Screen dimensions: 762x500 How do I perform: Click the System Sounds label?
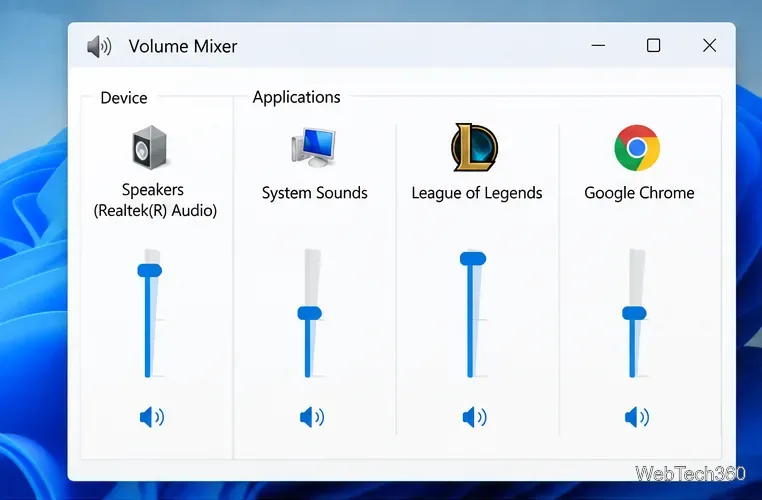pyautogui.click(x=314, y=193)
